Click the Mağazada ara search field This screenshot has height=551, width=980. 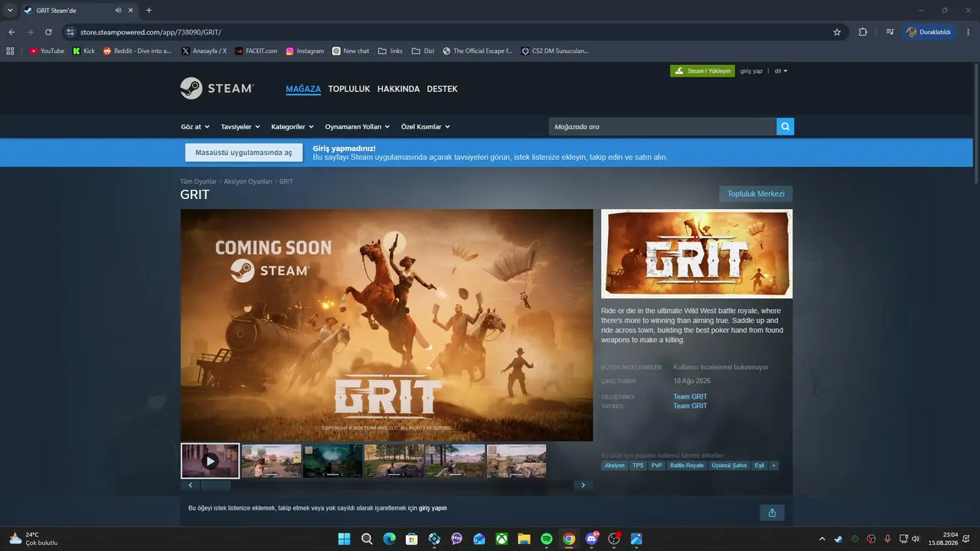pyautogui.click(x=662, y=126)
